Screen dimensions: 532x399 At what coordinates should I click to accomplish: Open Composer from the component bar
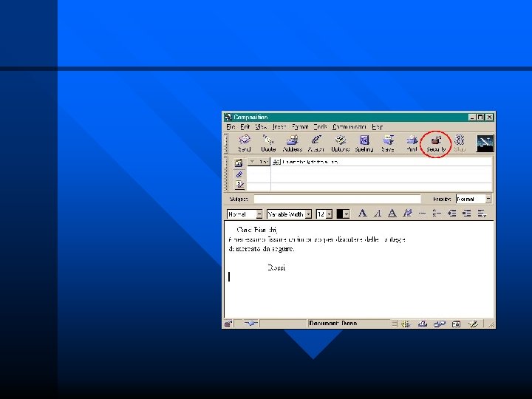[x=473, y=324]
